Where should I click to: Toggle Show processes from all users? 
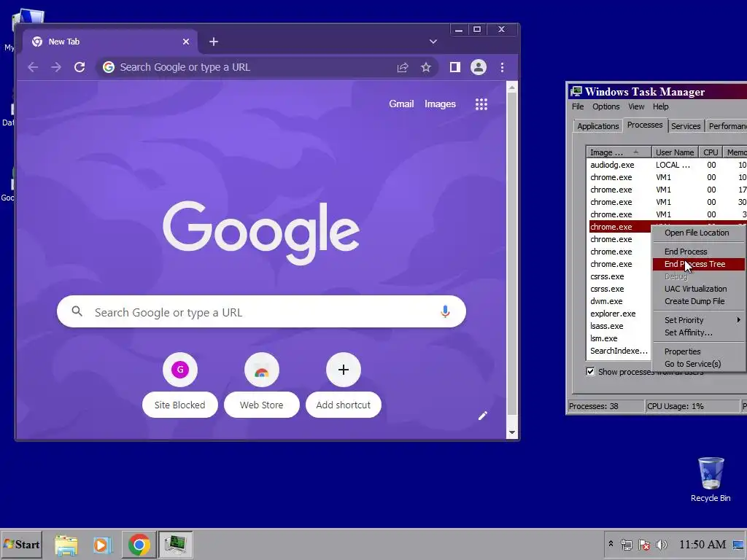pyautogui.click(x=590, y=372)
